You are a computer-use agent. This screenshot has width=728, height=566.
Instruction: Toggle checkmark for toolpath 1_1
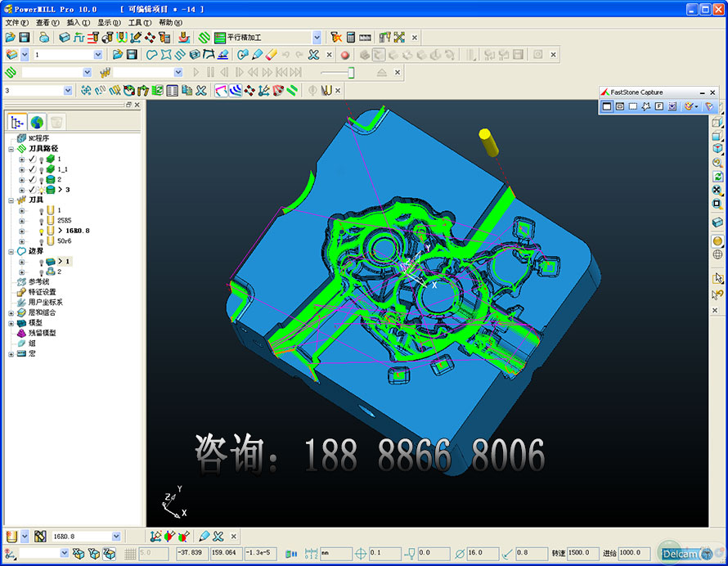point(32,169)
